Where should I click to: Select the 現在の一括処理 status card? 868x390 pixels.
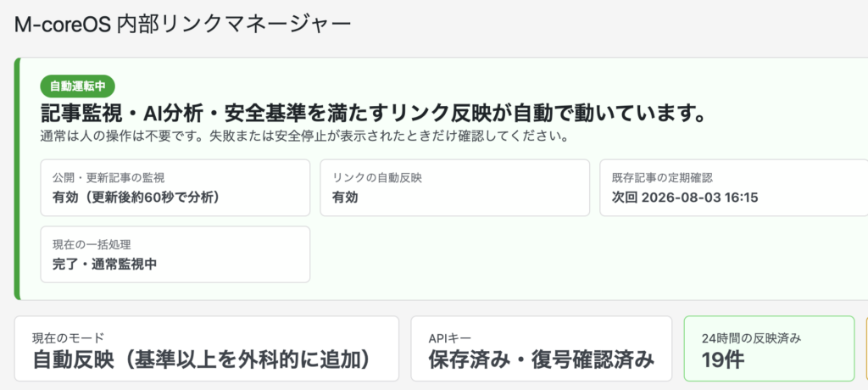pos(175,254)
